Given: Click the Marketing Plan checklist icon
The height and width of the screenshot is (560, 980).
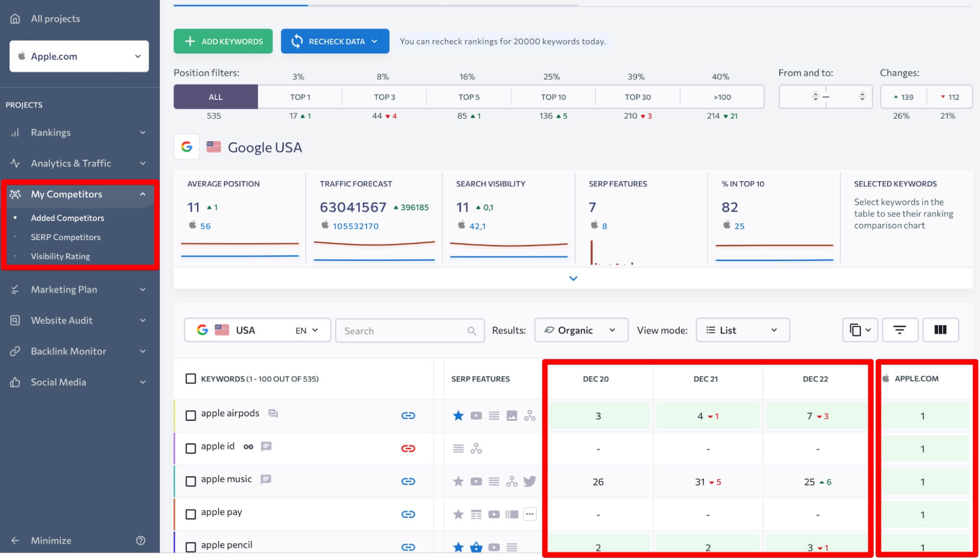Looking at the screenshot, I should click(x=15, y=290).
